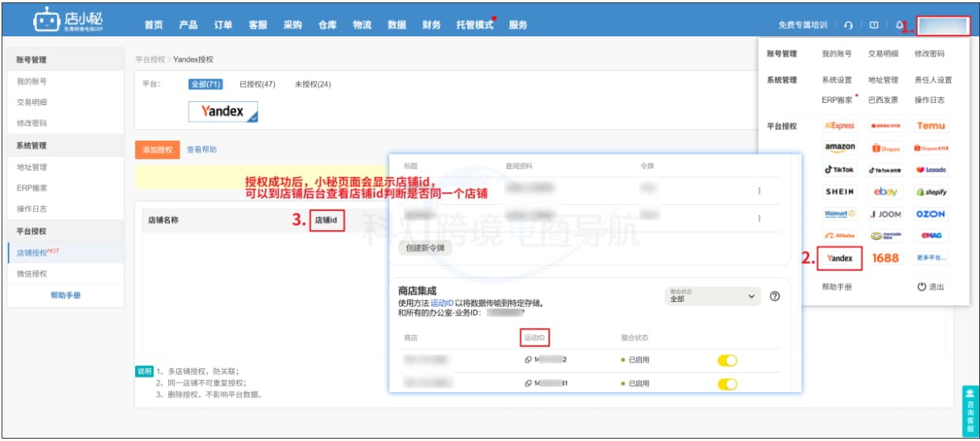
Task: Choose the ebay platform logo
Action: tap(885, 191)
